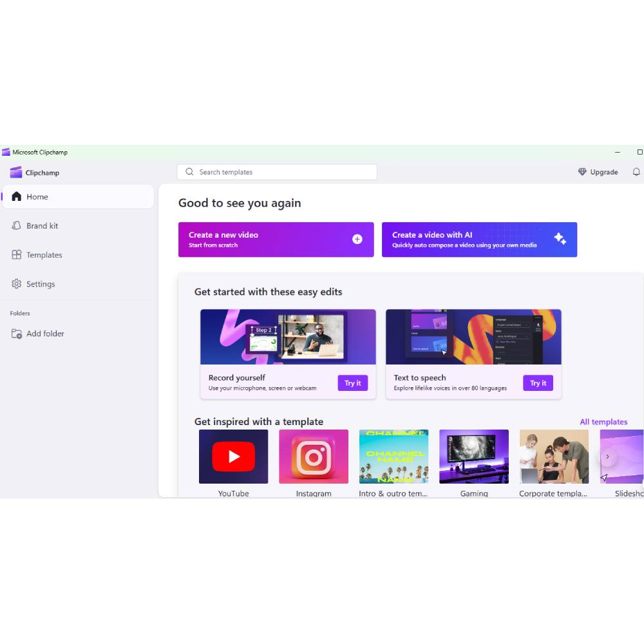Select Home in the navigation menu
This screenshot has width=644, height=644.
click(x=37, y=196)
